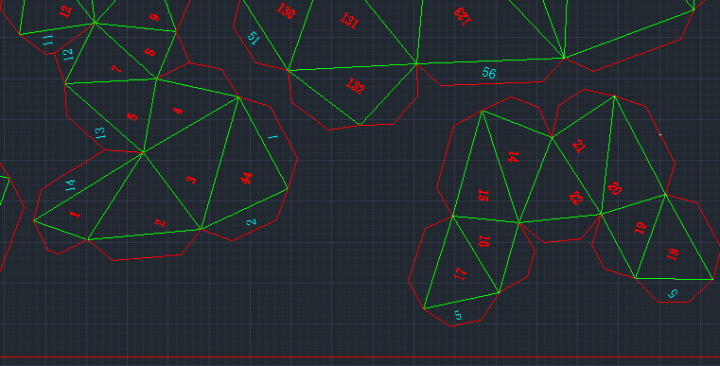Select the red label 19
Image resolution: width=720 pixels, height=366 pixels.
[641, 228]
